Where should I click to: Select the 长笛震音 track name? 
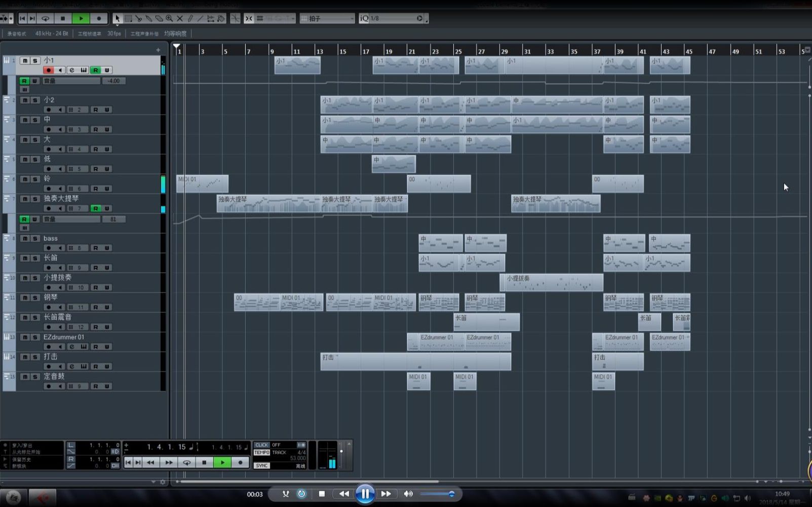[x=58, y=317]
